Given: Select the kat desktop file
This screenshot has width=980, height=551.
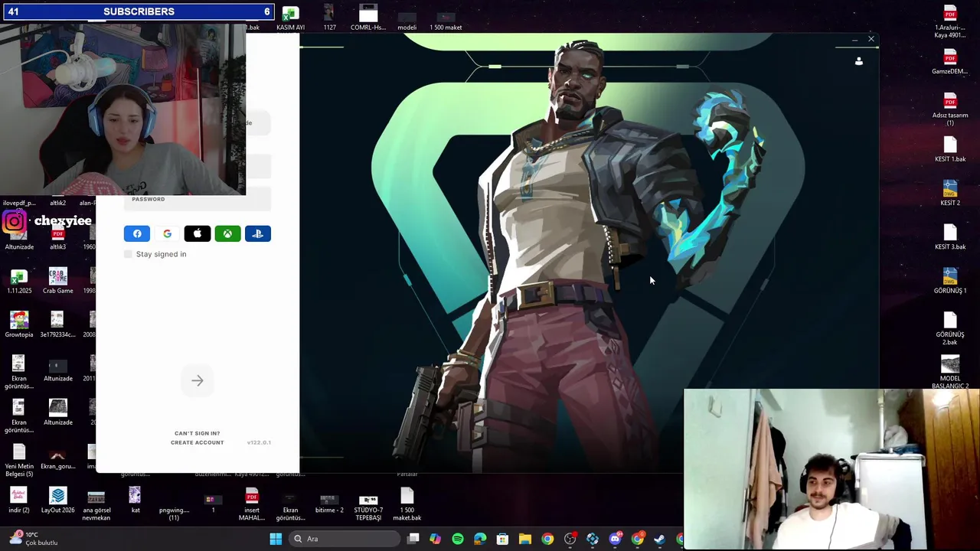Looking at the screenshot, I should (x=136, y=500).
